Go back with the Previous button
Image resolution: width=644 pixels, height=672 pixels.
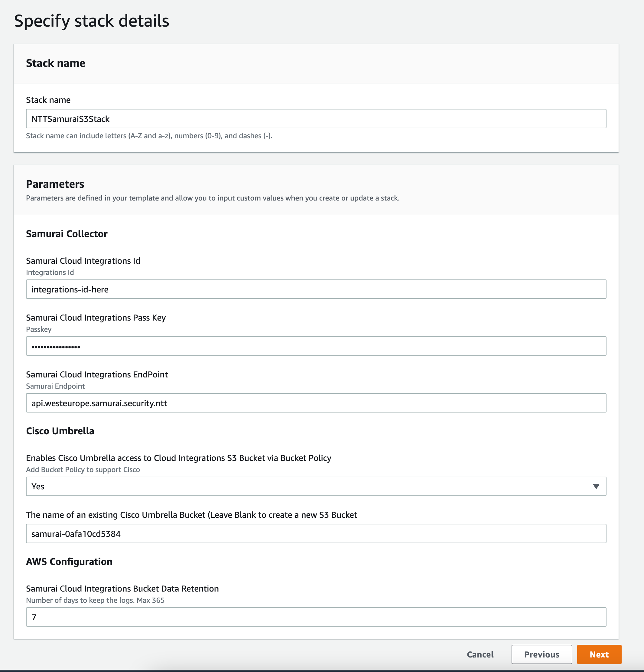[x=542, y=654]
